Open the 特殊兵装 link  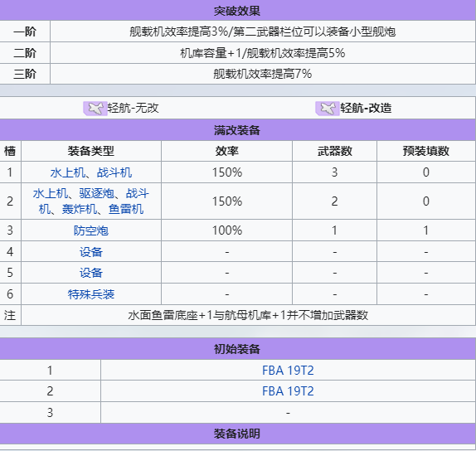[x=90, y=294]
